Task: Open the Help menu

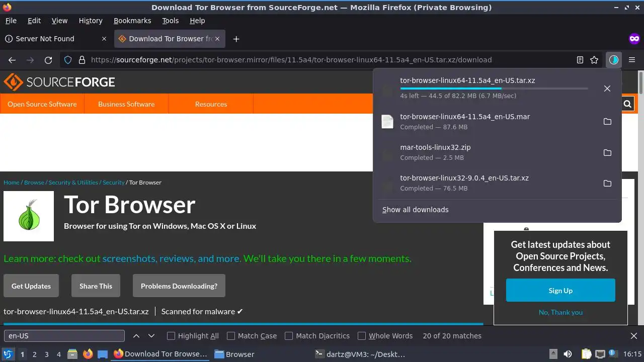Action: [197, 21]
